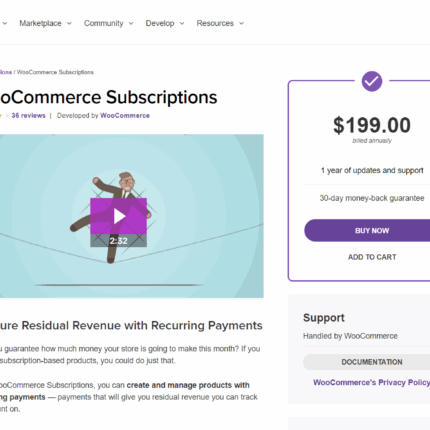Open WooCommerce's Privacy Policy link
Screen dimensions: 430x430
(x=371, y=382)
